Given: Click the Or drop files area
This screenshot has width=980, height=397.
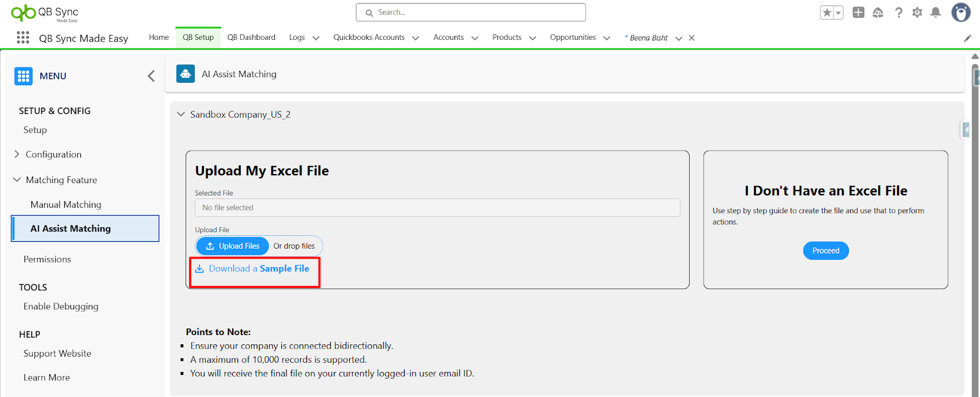Looking at the screenshot, I should click(x=294, y=246).
